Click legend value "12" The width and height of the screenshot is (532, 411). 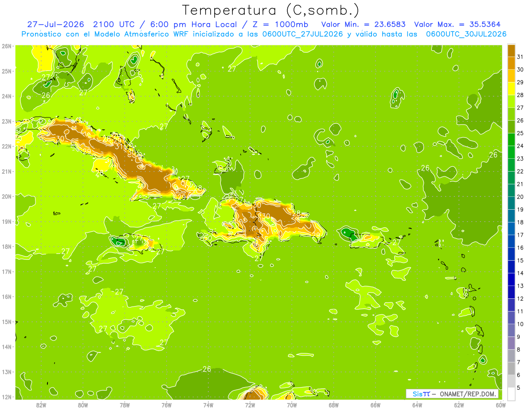(x=520, y=298)
